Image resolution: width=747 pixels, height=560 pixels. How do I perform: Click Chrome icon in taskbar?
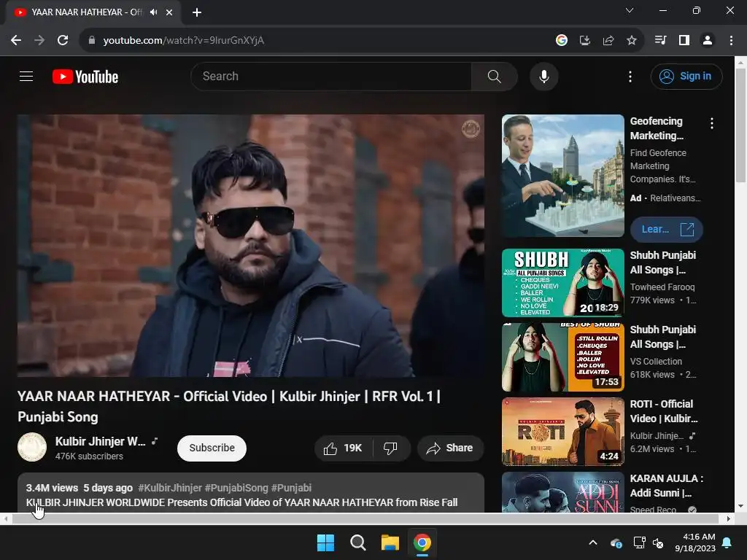coord(422,542)
